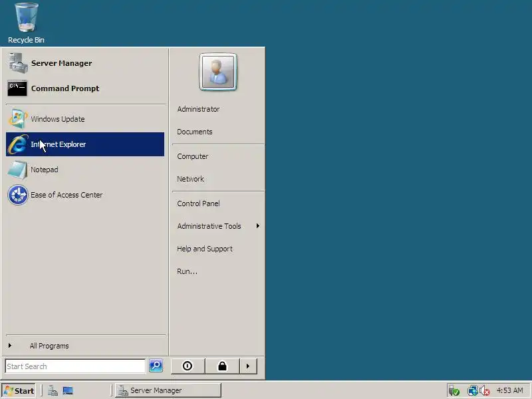The image size is (532, 399).
Task: Click the Show Desktop quick launch icon
Action: point(68,391)
